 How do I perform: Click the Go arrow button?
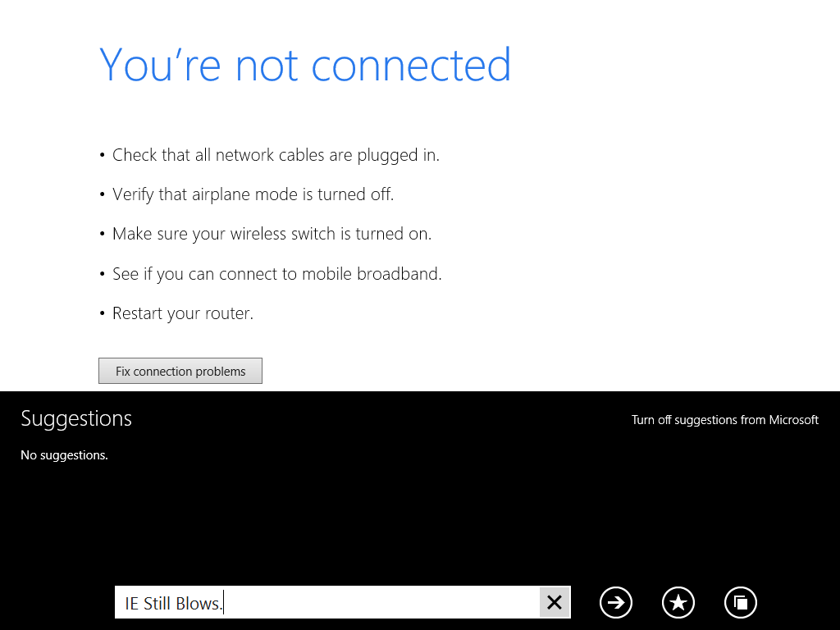coord(615,603)
